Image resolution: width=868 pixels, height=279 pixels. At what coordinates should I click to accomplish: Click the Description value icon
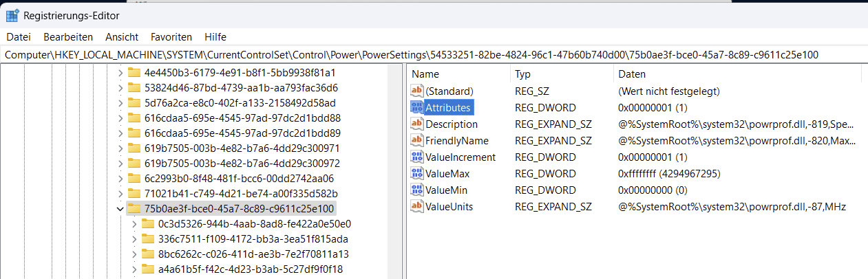[417, 124]
